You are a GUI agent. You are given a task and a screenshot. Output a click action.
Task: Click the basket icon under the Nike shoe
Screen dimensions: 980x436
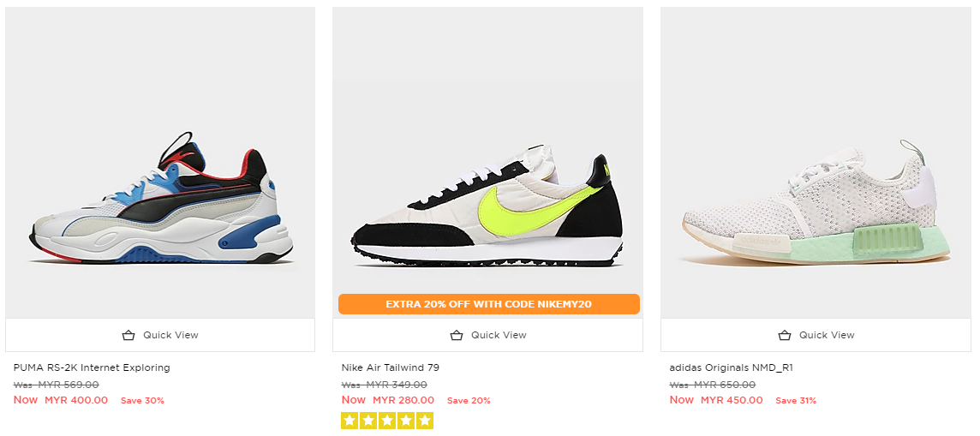pos(457,335)
